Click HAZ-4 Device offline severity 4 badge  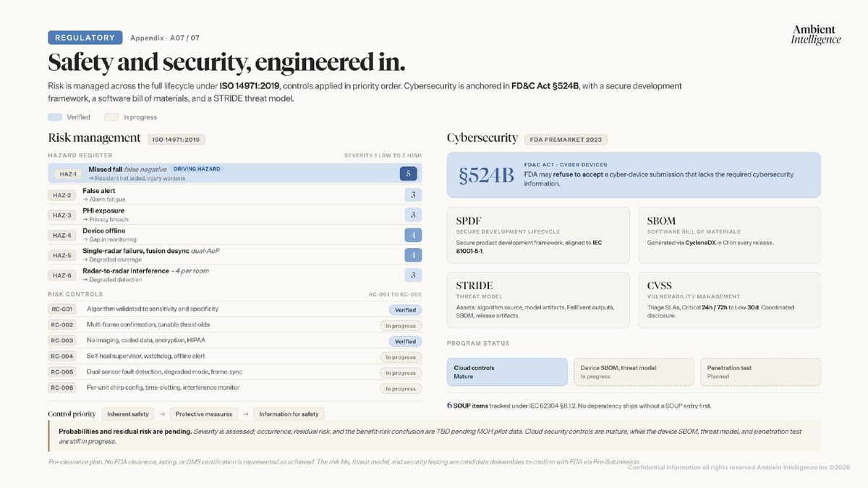coord(413,235)
